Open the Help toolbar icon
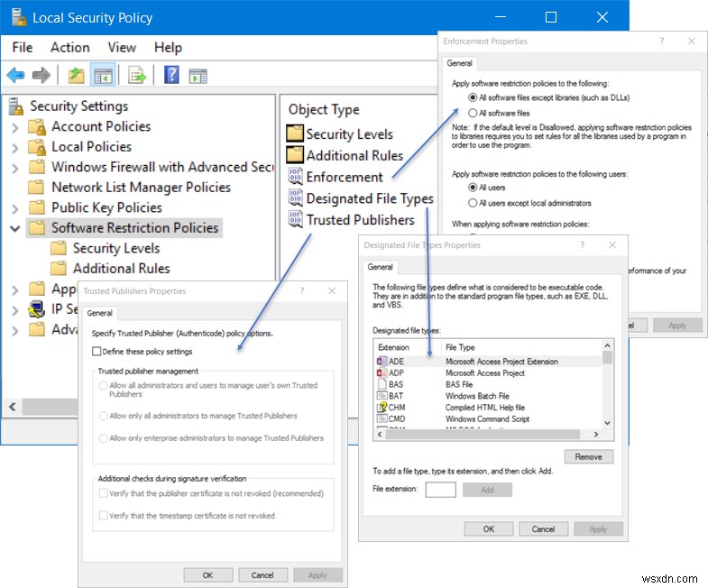The height and width of the screenshot is (588, 708). coord(171,75)
